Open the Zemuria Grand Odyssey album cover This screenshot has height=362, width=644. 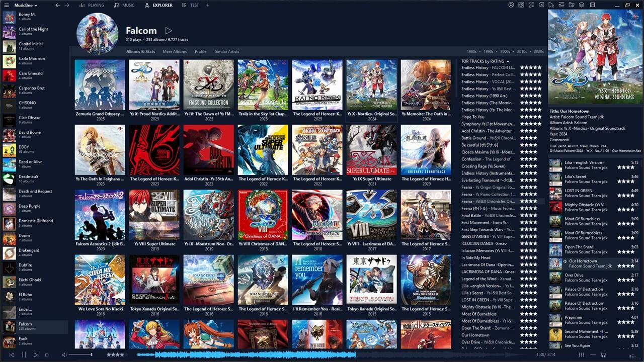click(x=100, y=85)
